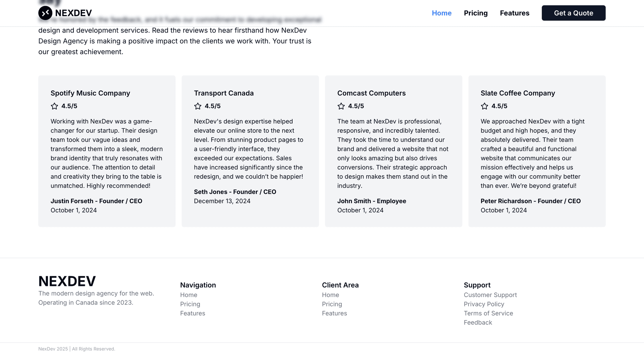The image size is (644, 355).
Task: Click October 1, 2024 date under Peter Richardson
Action: [503, 210]
